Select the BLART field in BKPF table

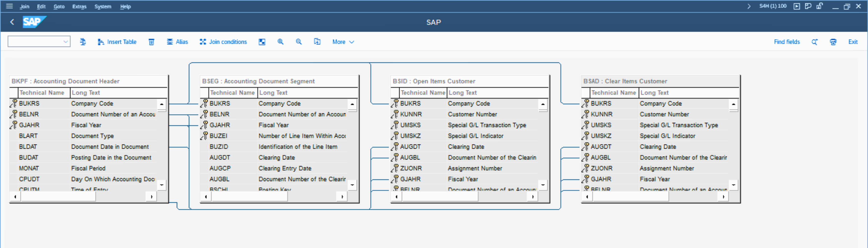point(28,136)
